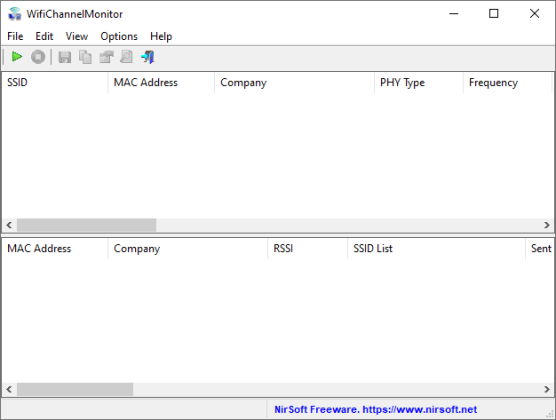Viewport: 556px width, 420px height.
Task: Sort by the PHY Type column header
Action: coord(419,83)
